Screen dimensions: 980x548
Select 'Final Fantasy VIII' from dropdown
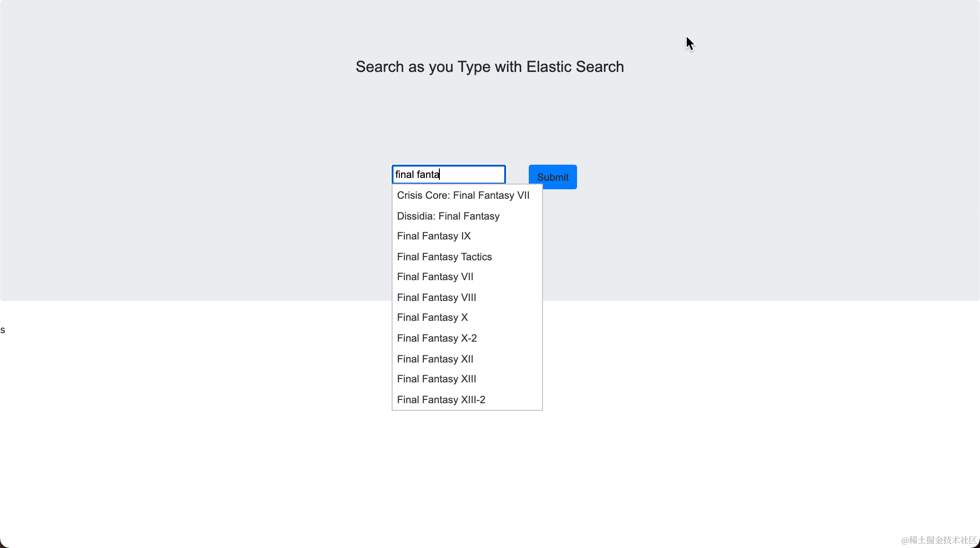tap(436, 298)
